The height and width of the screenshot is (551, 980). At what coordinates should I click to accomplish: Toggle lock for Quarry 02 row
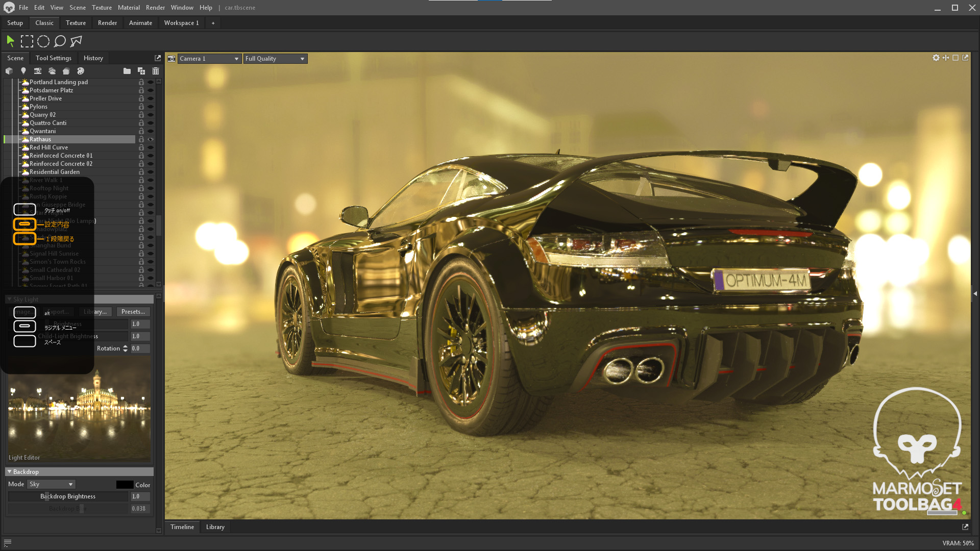click(141, 115)
